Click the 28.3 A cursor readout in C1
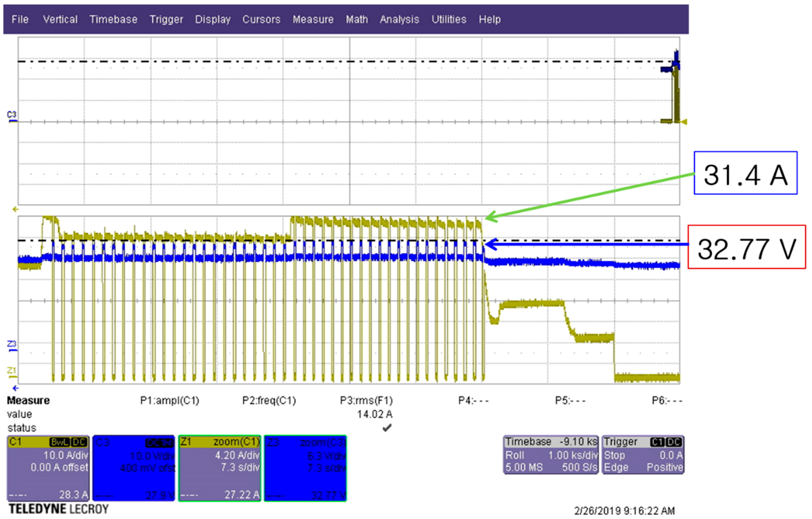 74,495
